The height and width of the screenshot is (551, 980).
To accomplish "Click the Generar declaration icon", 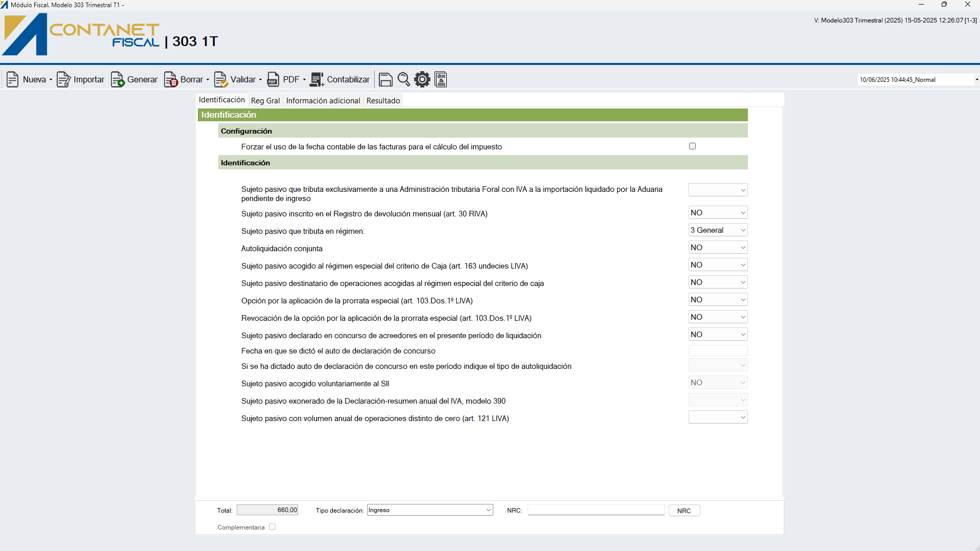I will point(118,79).
